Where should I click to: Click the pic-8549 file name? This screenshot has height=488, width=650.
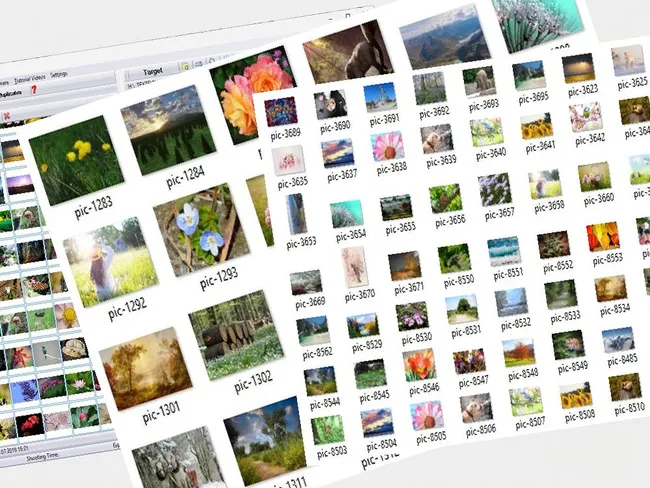(573, 367)
